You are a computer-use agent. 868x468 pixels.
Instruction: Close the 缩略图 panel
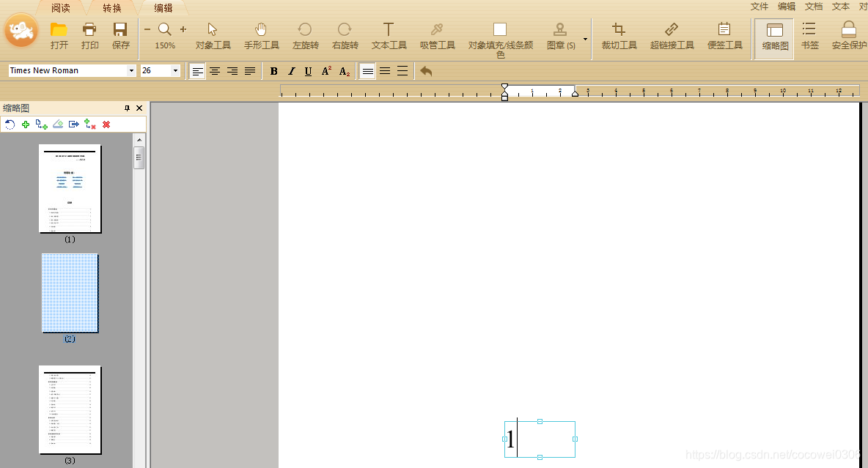139,108
